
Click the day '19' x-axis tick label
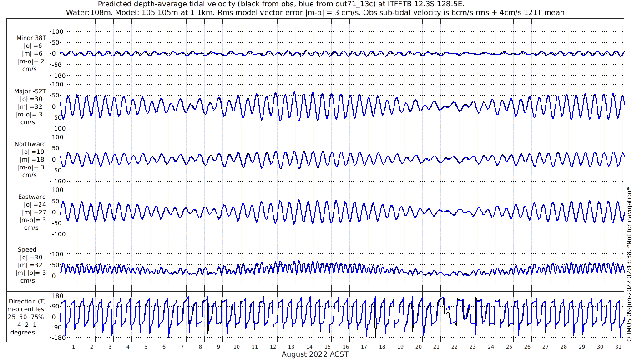[x=400, y=346]
